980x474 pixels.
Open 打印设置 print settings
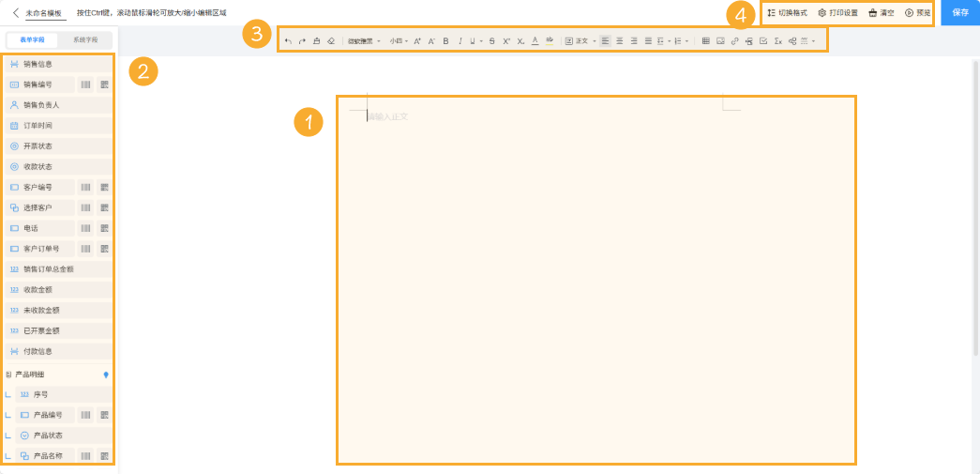(837, 13)
